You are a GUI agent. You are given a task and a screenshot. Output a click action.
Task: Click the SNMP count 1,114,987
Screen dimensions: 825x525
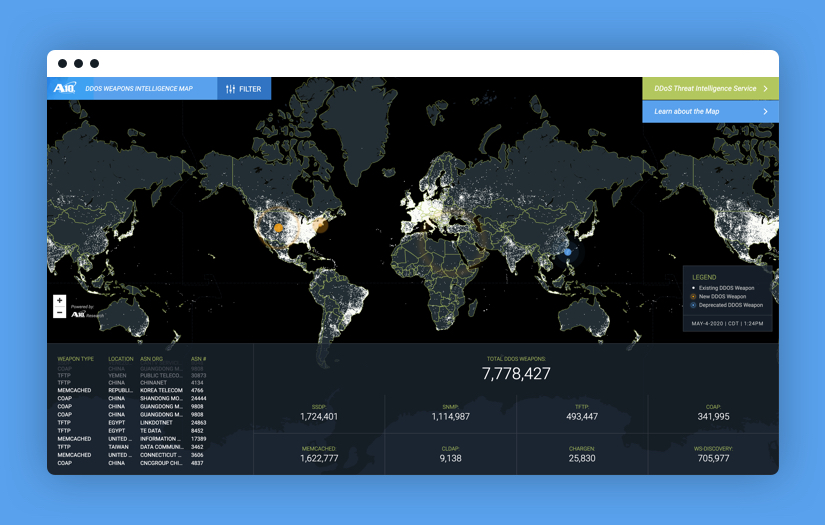(450, 417)
